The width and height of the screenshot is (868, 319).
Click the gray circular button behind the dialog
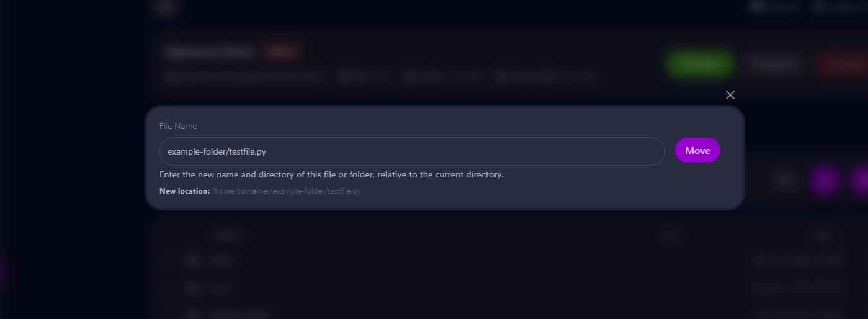click(x=785, y=181)
